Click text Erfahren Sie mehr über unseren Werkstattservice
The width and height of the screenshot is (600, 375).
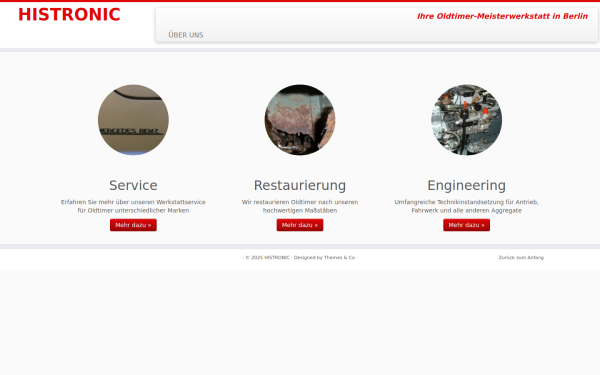(x=133, y=202)
